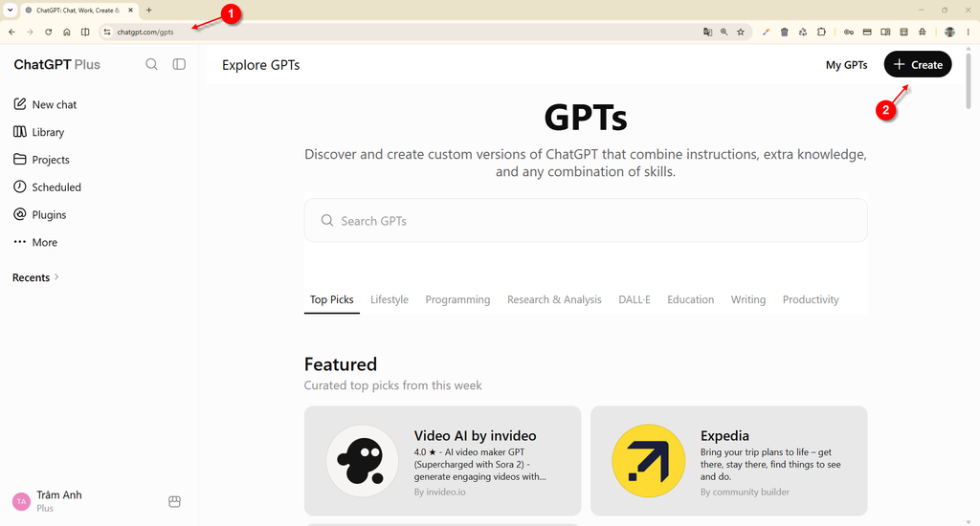980x526 pixels.
Task: Click the incognito-style toolbar icon
Action: point(923,32)
